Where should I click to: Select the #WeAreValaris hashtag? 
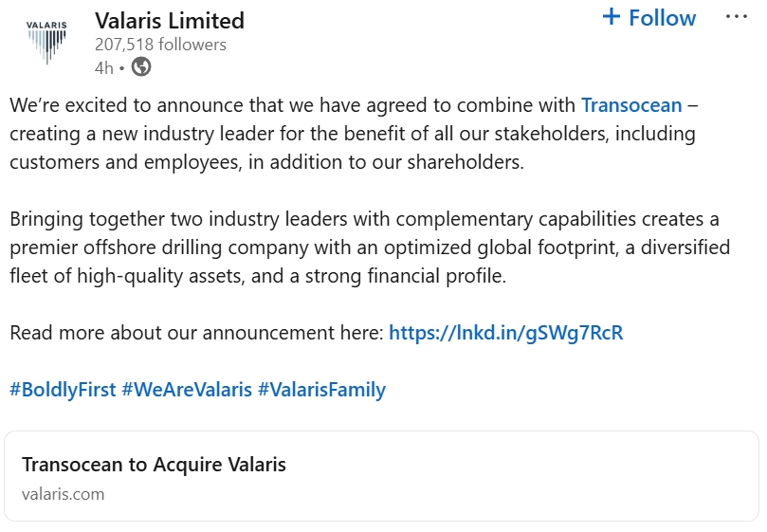tap(187, 390)
